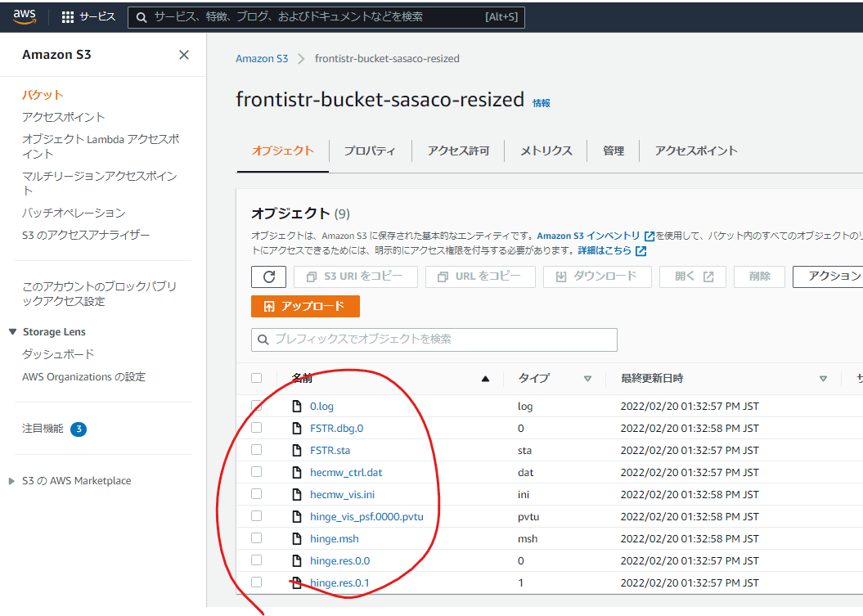Click the magnifier icon in prefix search box
This screenshot has height=616, width=863.
click(263, 339)
